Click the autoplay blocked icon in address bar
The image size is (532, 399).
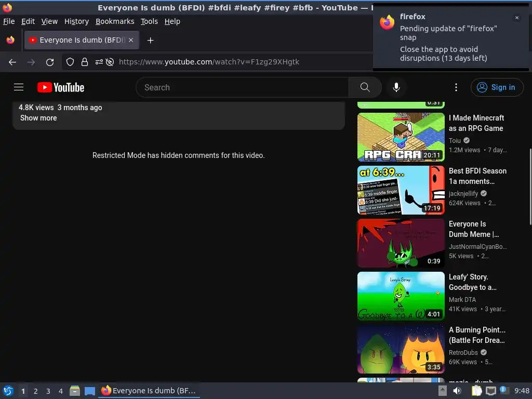(110, 62)
